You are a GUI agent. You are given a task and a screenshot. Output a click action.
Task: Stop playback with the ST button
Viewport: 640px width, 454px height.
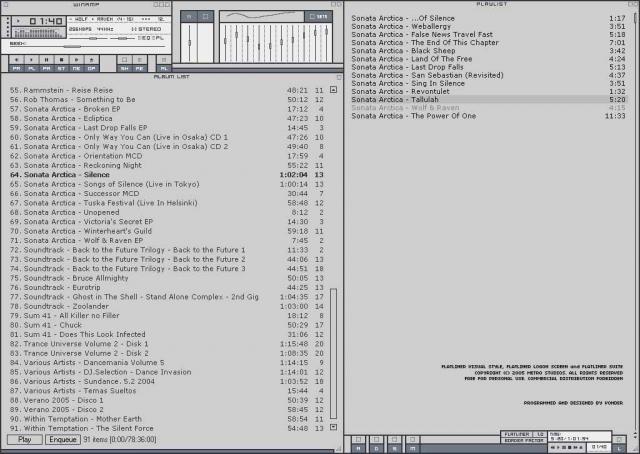pos(61,64)
